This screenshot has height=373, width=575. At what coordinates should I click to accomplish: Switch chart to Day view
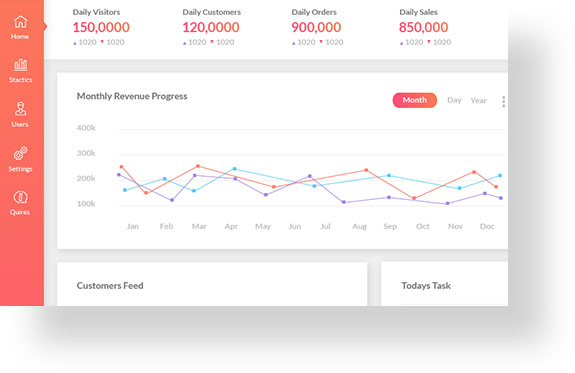click(x=454, y=100)
